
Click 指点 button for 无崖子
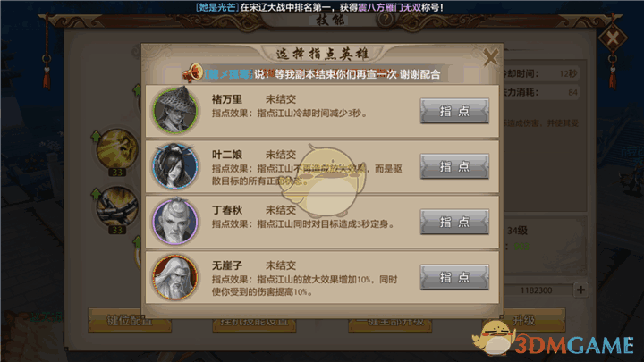click(x=454, y=277)
